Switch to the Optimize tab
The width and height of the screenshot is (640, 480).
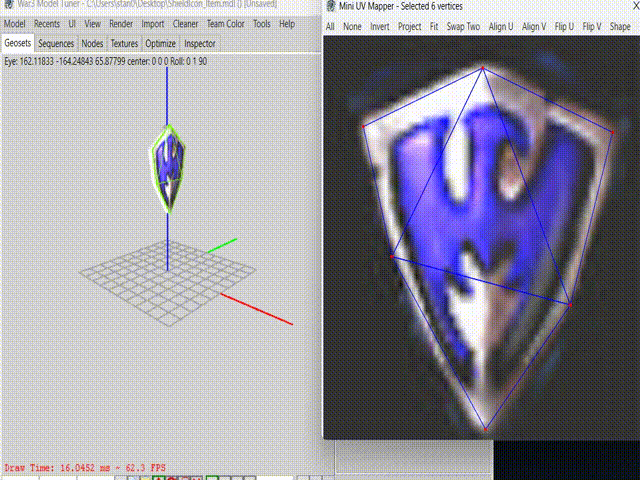160,43
